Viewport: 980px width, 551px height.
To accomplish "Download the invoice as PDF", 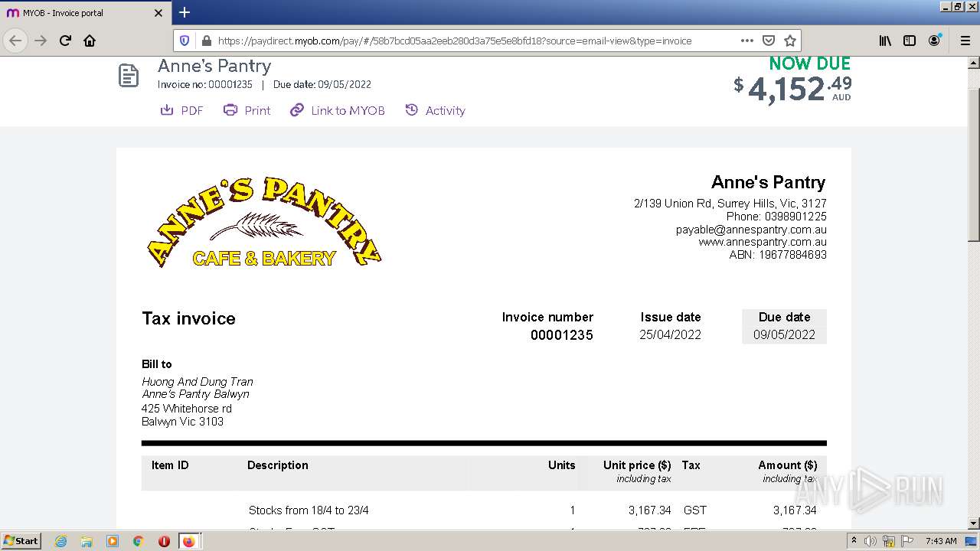I will pos(181,110).
